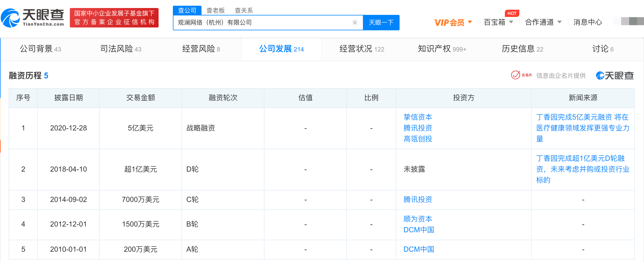The image size is (644, 262).
Task: Open the 司法风险 tab
Action: [121, 49]
